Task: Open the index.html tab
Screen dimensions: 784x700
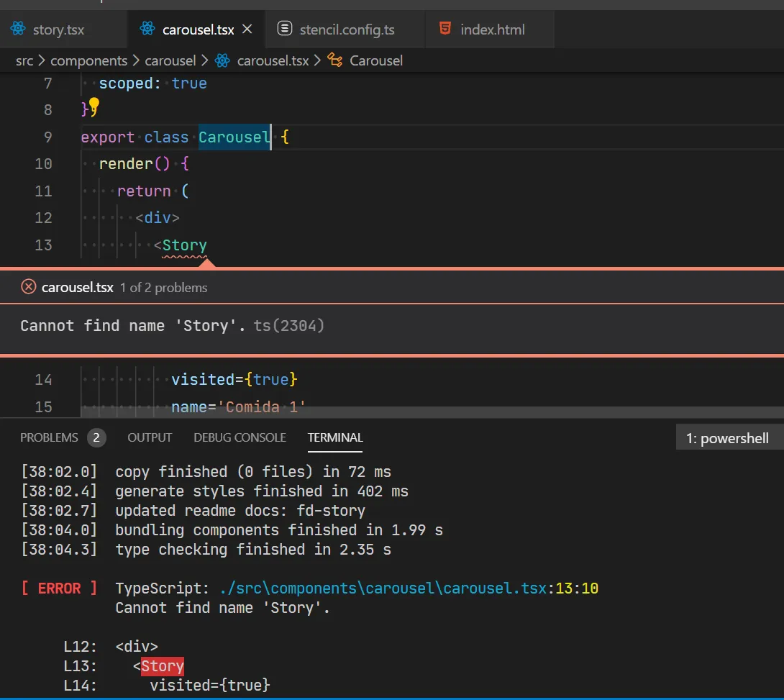Action: 492,29
